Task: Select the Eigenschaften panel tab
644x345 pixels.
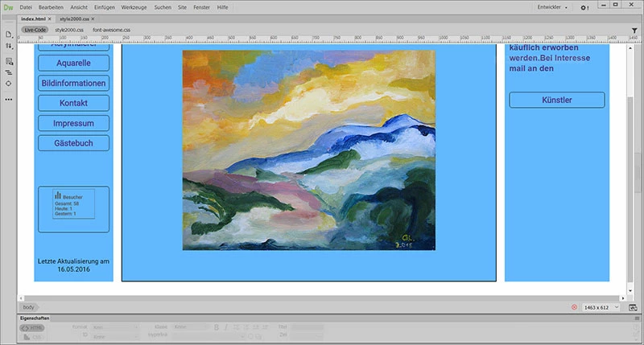Action: coord(35,318)
